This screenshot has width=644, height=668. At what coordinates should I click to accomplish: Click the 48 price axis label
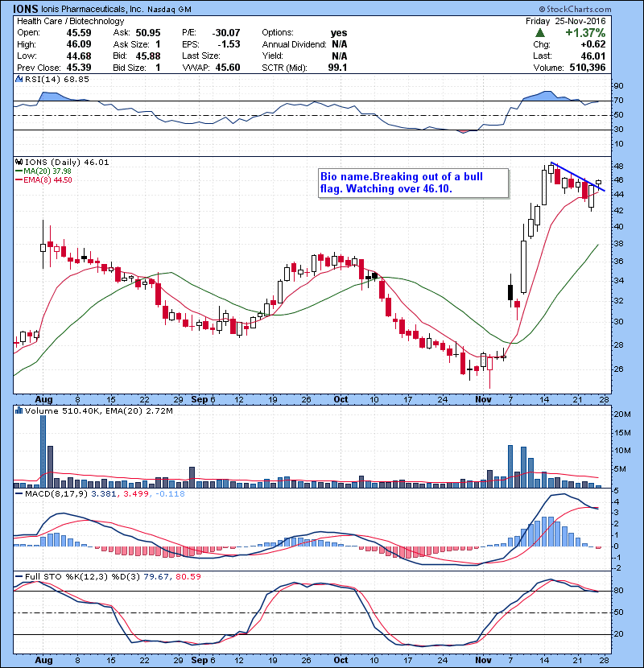(618, 166)
